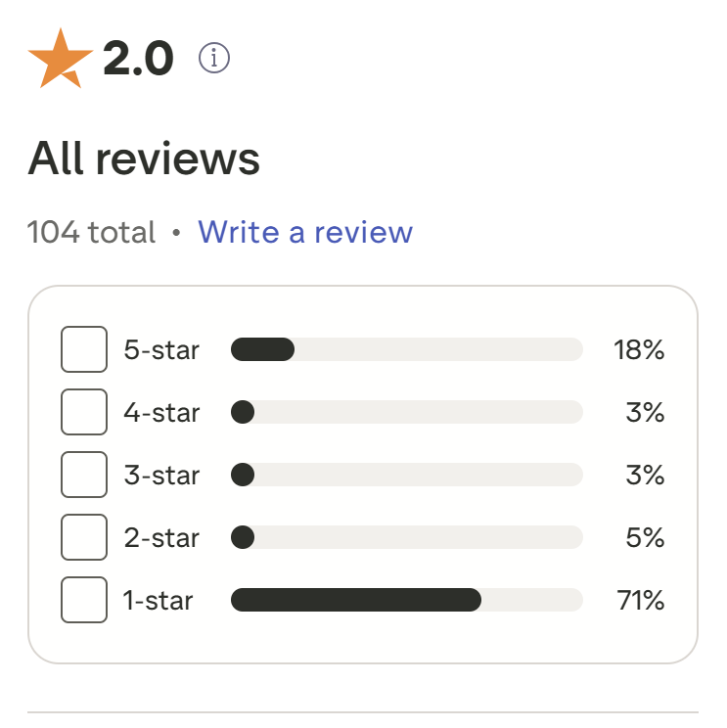Viewport: 727px width, 728px height.
Task: Click the 4-star progress bar
Action: pyautogui.click(x=407, y=412)
